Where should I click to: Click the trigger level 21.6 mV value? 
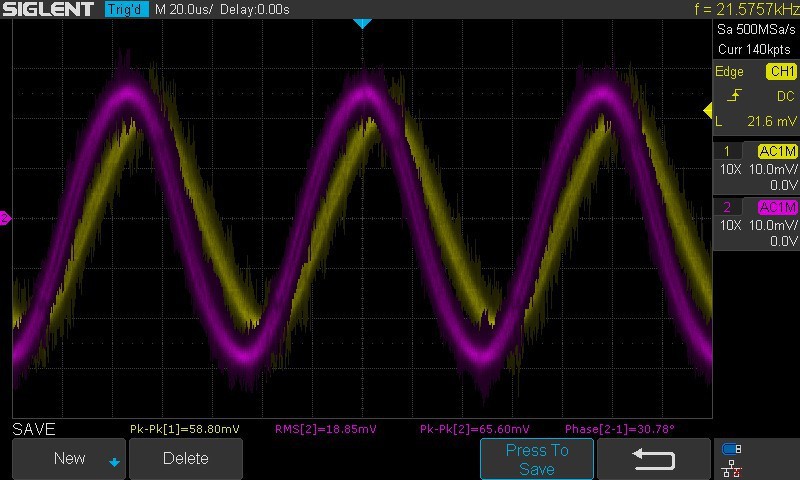771,121
